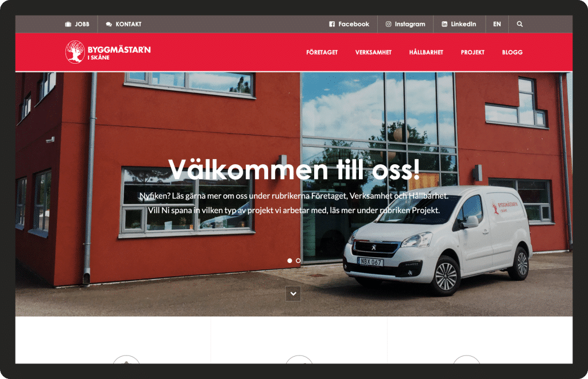588x379 pixels.
Task: Click the down chevron button below slider
Action: pos(293,293)
